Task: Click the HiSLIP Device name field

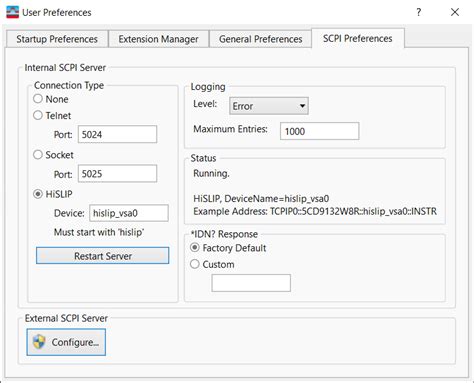Action: tap(129, 213)
